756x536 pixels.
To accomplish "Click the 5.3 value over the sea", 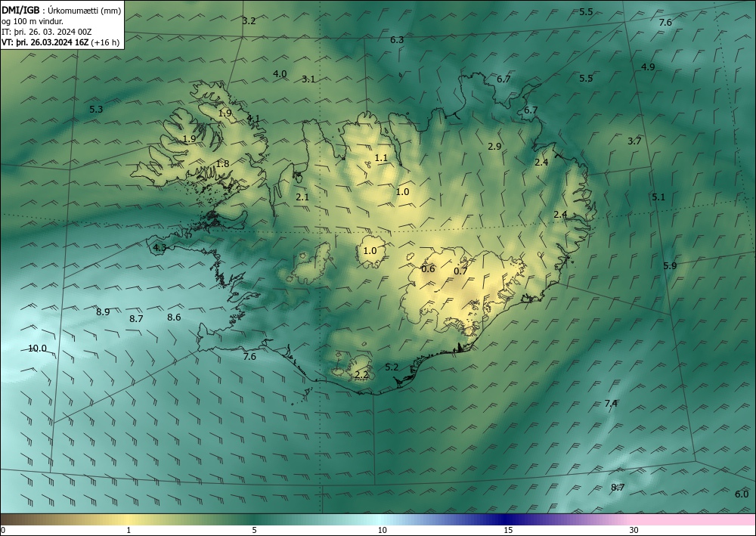I will [96, 110].
